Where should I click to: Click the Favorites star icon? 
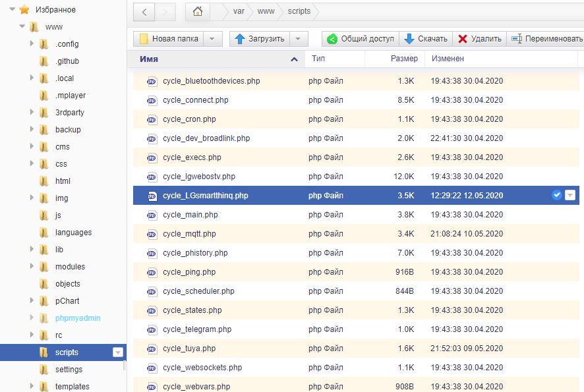coord(24,10)
